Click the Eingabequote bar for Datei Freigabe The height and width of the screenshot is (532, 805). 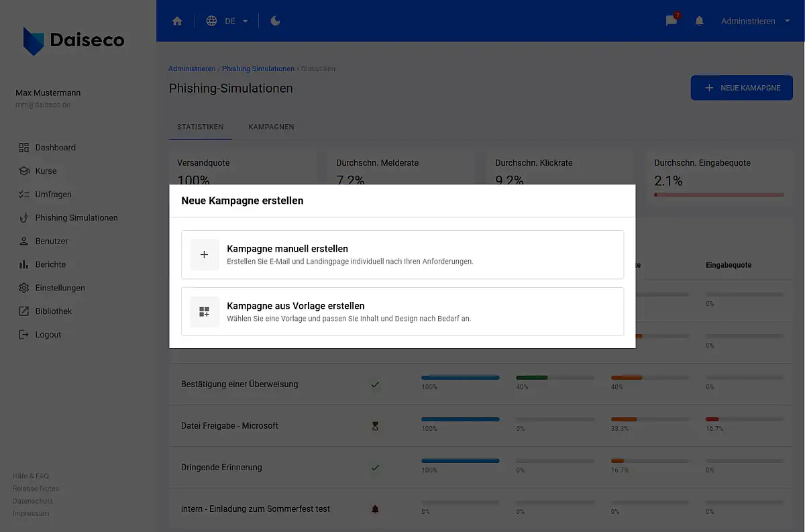click(x=744, y=419)
